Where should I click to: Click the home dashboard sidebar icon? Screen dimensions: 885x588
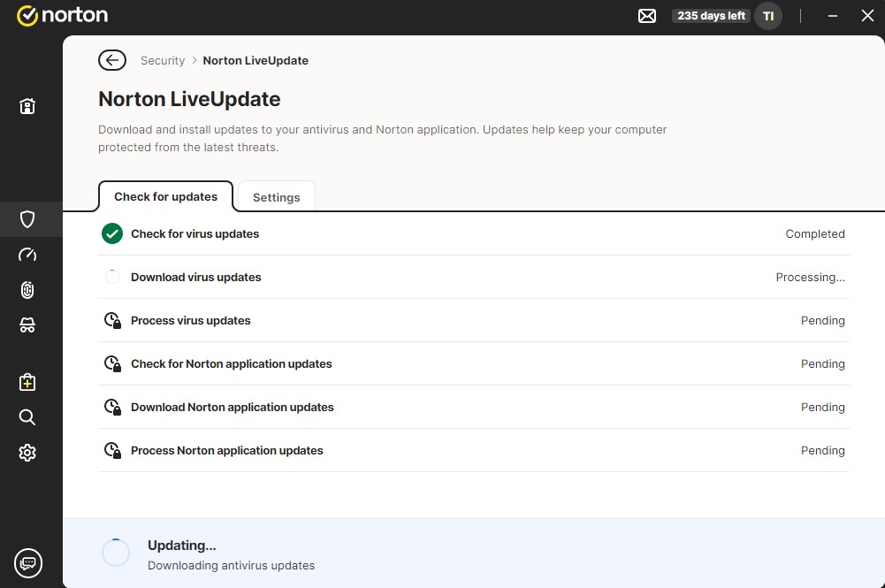tap(27, 107)
